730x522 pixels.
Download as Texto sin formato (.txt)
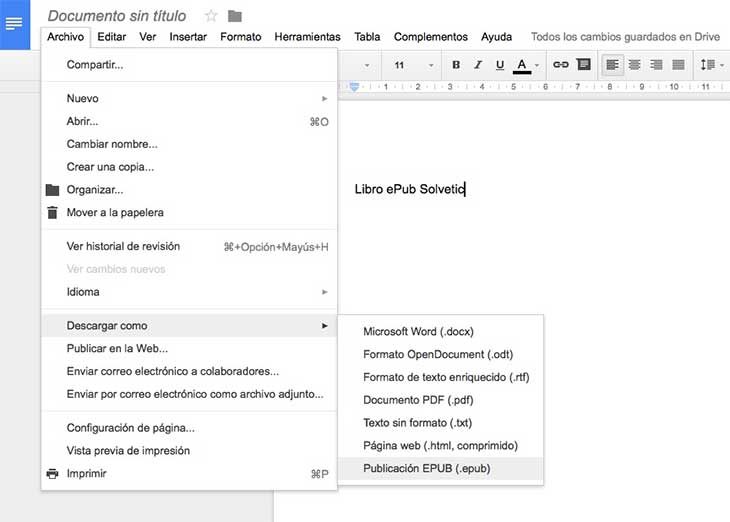pos(440,423)
